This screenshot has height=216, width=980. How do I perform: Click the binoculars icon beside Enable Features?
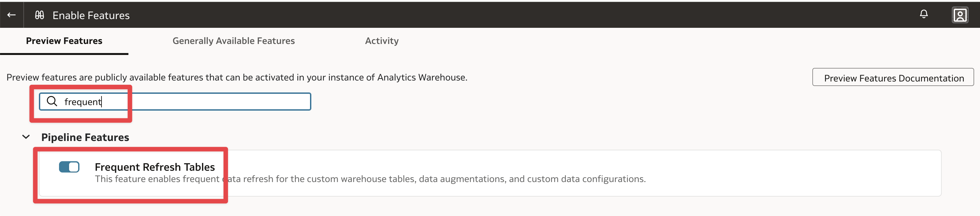click(x=40, y=15)
